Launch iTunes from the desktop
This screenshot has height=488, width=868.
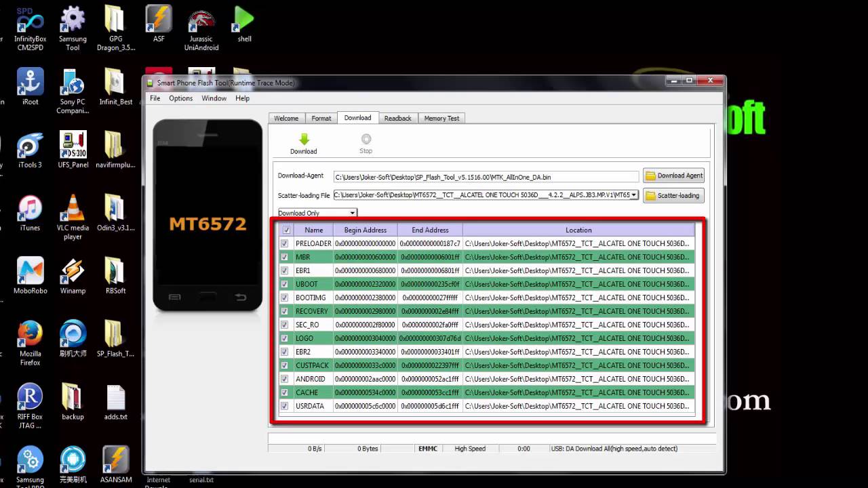[x=30, y=213]
